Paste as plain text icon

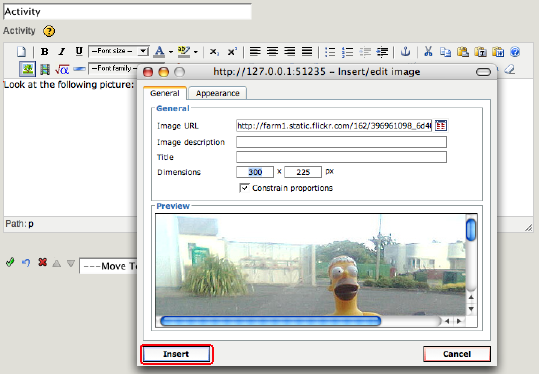pyautogui.click(x=480, y=52)
